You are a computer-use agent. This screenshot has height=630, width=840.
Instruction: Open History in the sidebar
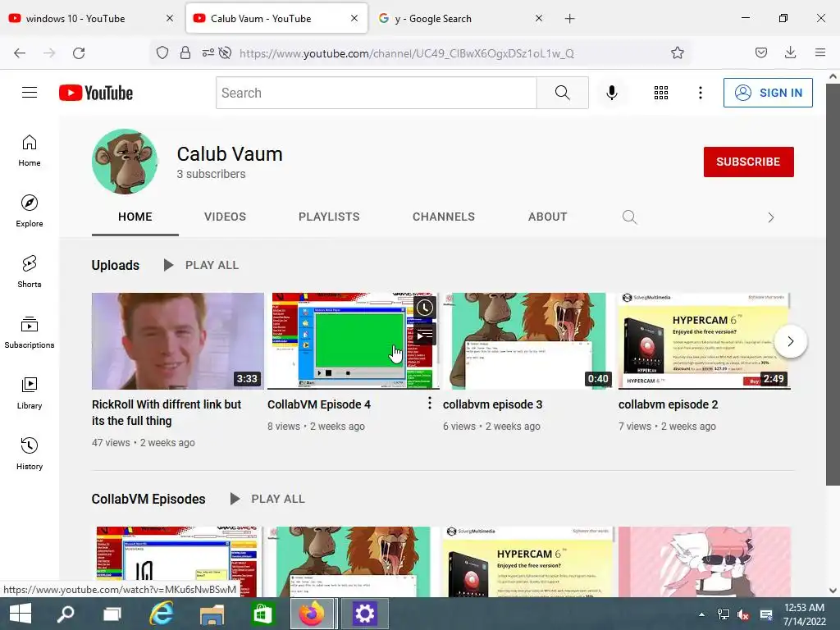[30, 454]
